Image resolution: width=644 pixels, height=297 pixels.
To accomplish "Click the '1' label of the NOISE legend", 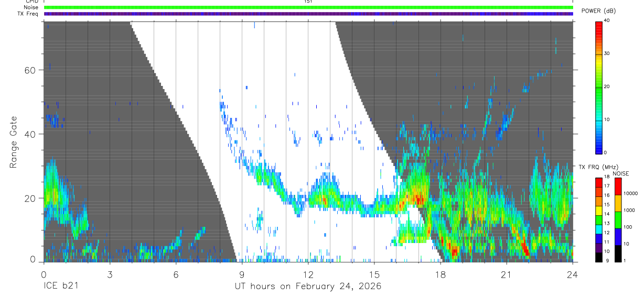I will pos(624,260).
